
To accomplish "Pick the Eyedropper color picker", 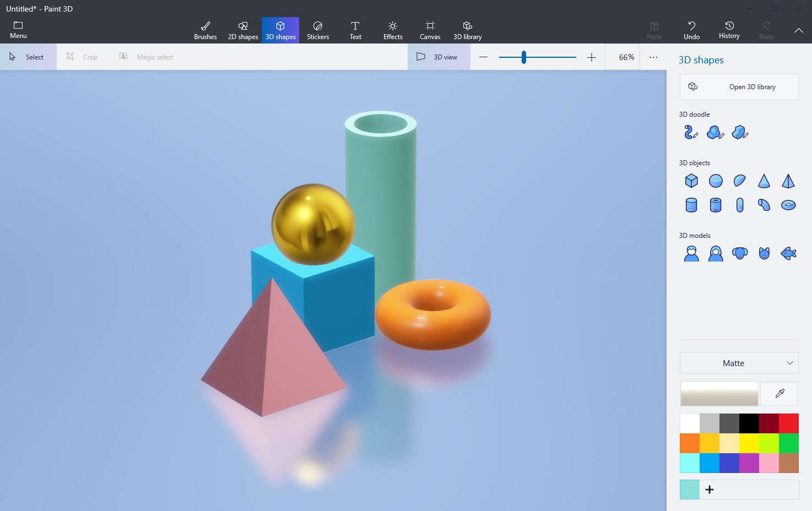I will pyautogui.click(x=779, y=393).
